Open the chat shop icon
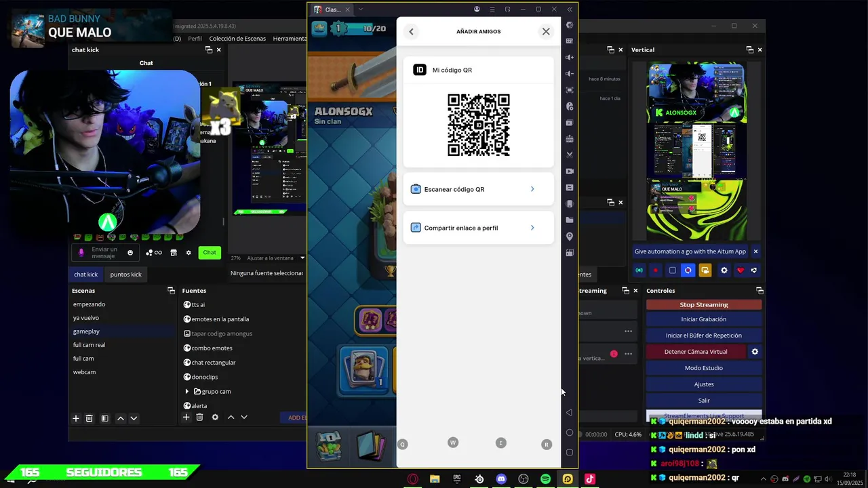The width and height of the screenshot is (868, 488). click(x=174, y=253)
